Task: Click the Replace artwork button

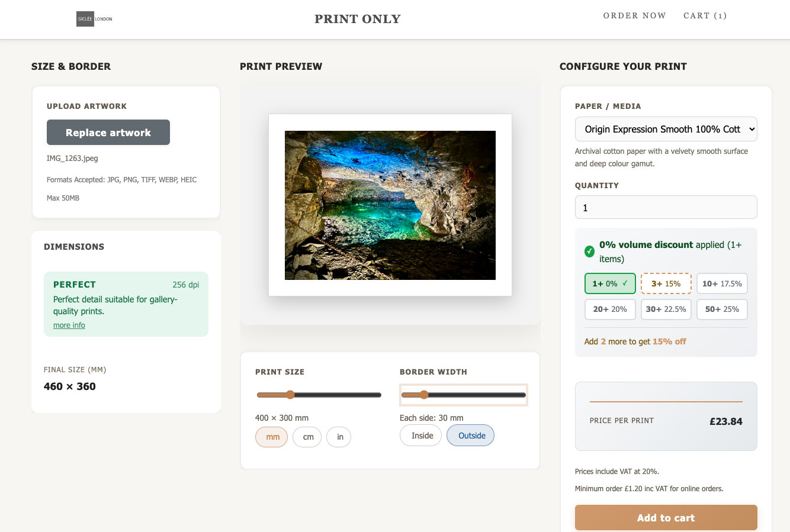Action: click(108, 133)
